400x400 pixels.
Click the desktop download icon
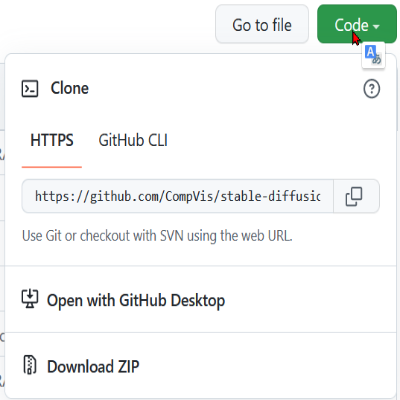click(x=30, y=299)
